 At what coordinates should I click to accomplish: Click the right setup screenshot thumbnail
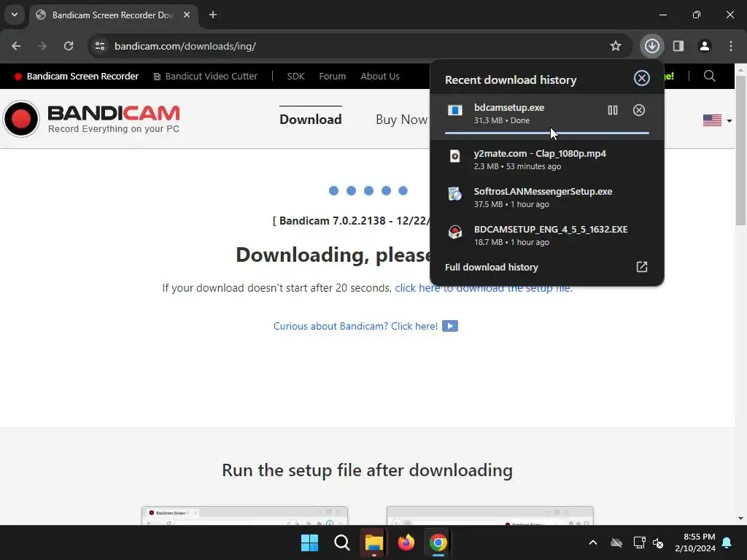(x=489, y=516)
